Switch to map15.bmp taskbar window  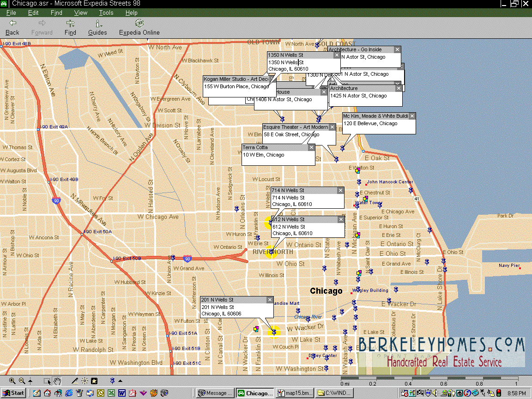(294, 393)
